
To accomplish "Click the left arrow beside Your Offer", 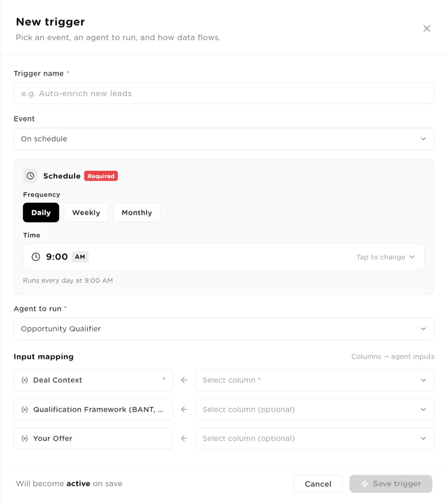I will (x=184, y=438).
